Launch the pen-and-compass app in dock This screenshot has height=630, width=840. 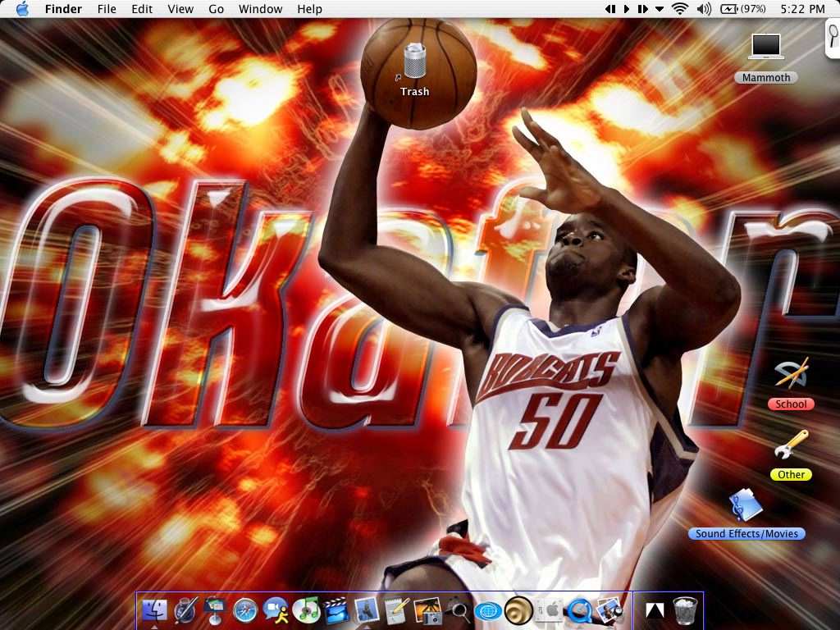185,610
